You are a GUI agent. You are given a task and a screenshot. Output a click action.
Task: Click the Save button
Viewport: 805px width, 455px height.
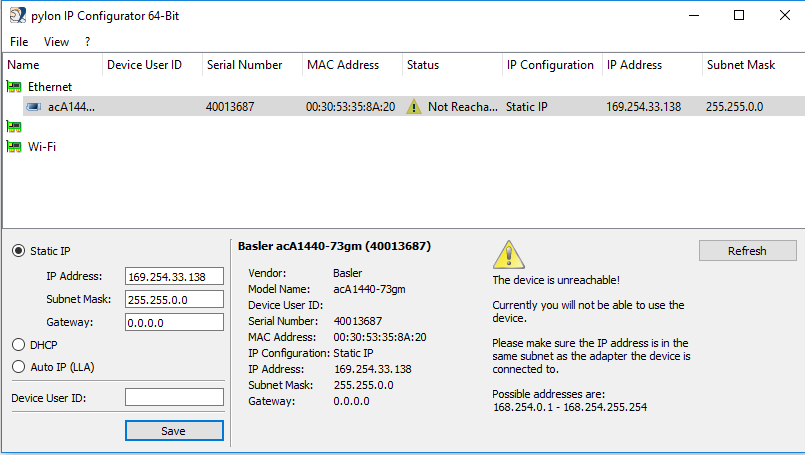(174, 430)
